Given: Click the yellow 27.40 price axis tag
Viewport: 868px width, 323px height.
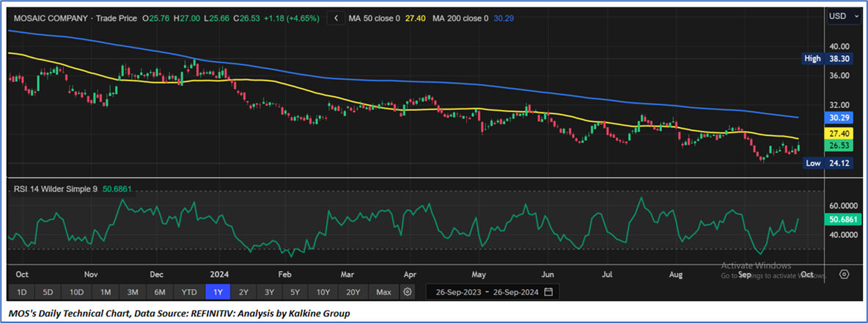Looking at the screenshot, I should 838,134.
